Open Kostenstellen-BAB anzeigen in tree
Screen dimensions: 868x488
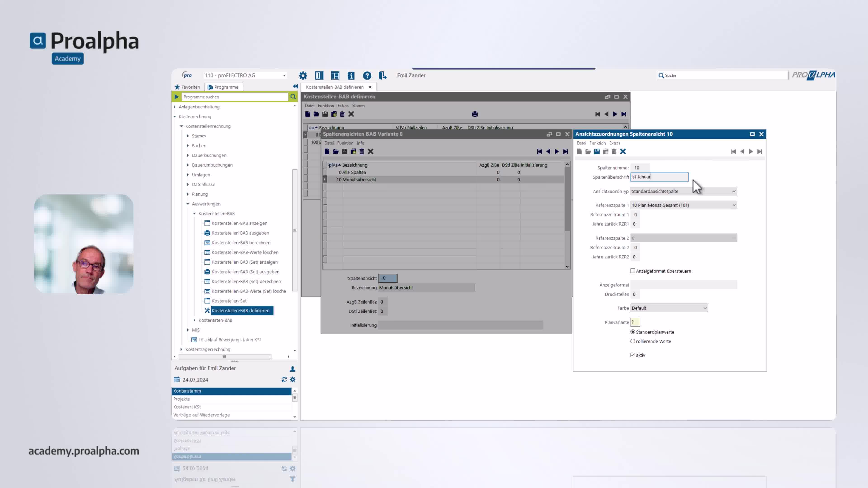pyautogui.click(x=239, y=223)
